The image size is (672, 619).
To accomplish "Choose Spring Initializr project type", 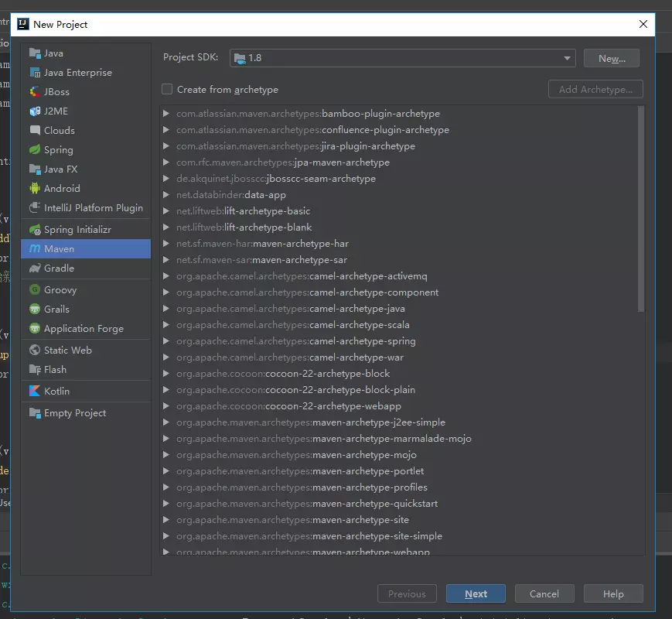I will point(86,230).
